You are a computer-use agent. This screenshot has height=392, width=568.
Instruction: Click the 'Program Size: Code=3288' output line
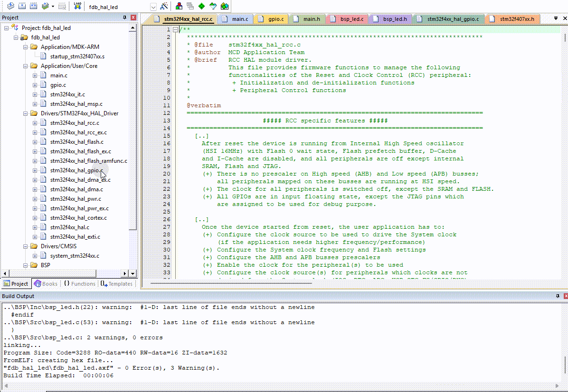(115, 353)
